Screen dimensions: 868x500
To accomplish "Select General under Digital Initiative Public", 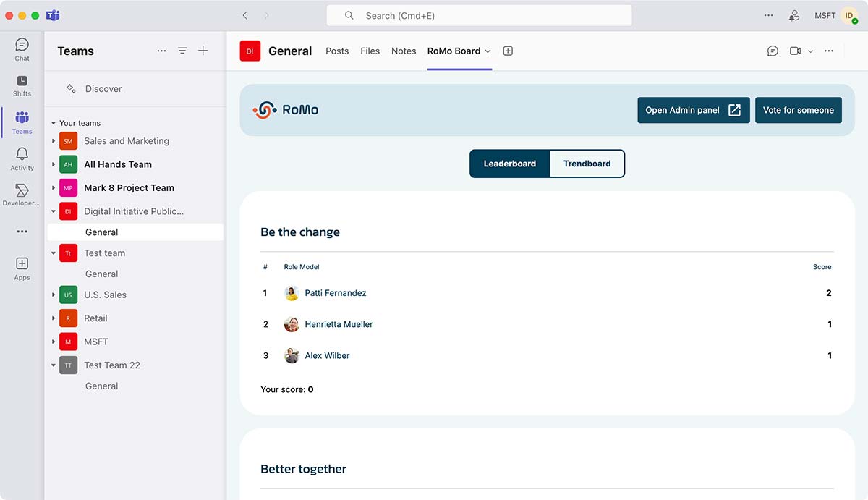I will pos(135,232).
